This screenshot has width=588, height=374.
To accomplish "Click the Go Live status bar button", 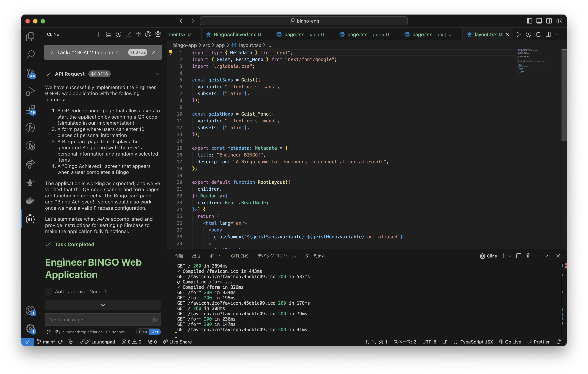I will (x=510, y=342).
